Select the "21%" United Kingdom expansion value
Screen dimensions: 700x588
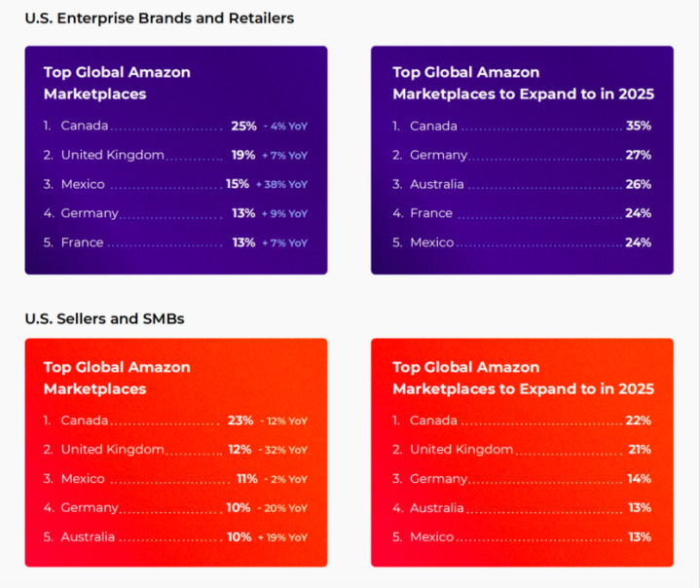[639, 450]
